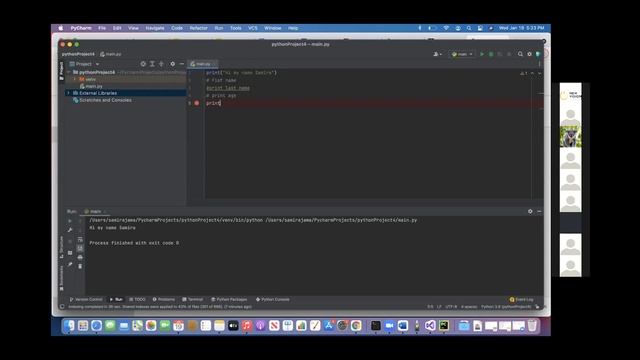
Task: Run the main configuration with green play button
Action: click(482, 54)
